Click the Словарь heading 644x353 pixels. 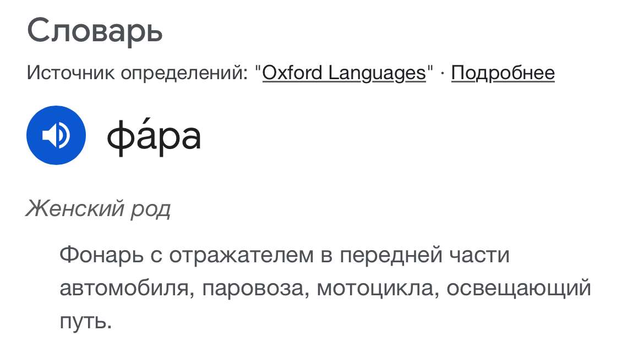[95, 31]
